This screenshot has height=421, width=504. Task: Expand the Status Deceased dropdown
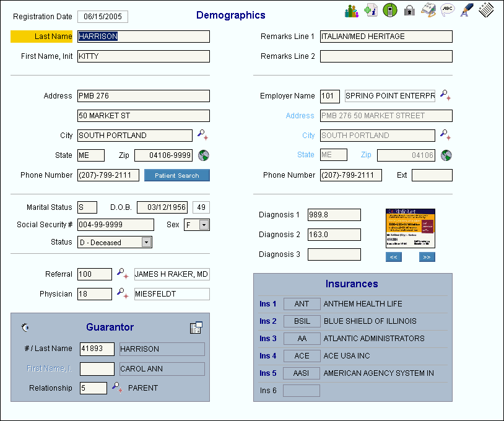point(146,242)
